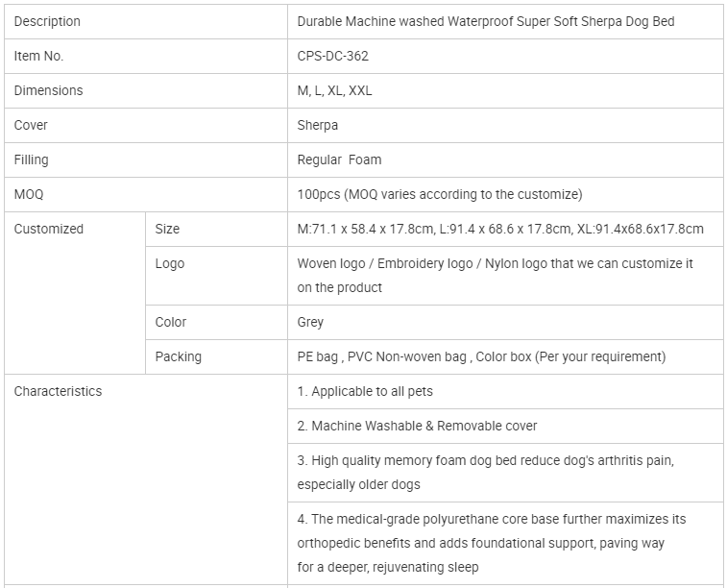The height and width of the screenshot is (588, 727).
Task: Click the Filling row label
Action: [31, 159]
